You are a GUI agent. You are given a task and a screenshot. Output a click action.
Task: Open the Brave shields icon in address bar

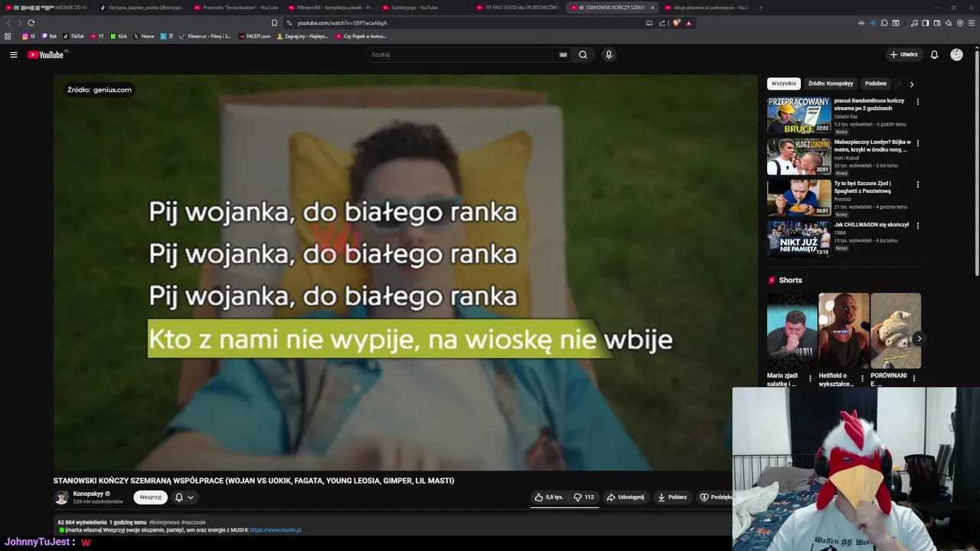pyautogui.click(x=676, y=23)
